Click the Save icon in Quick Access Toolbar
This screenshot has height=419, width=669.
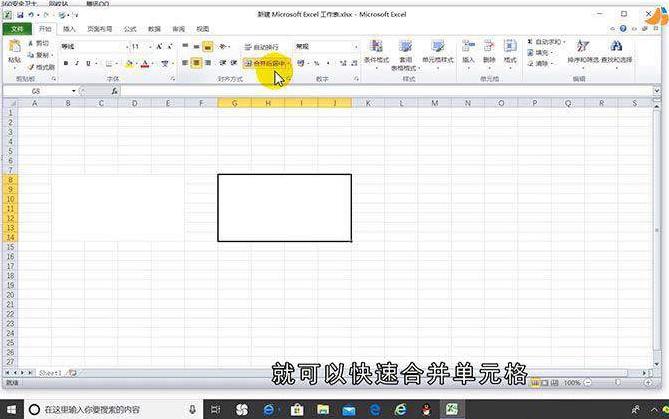[20, 15]
